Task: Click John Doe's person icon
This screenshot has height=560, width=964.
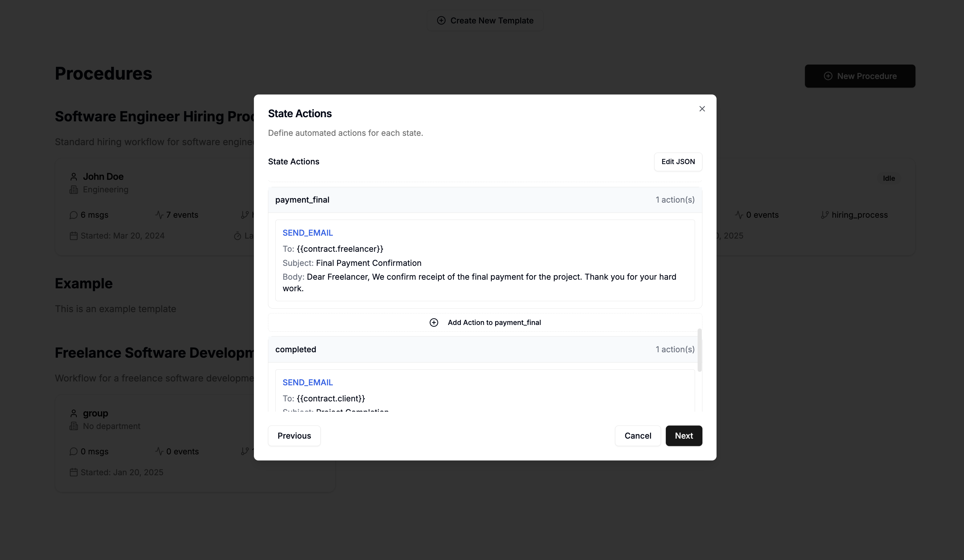Action: 74,177
